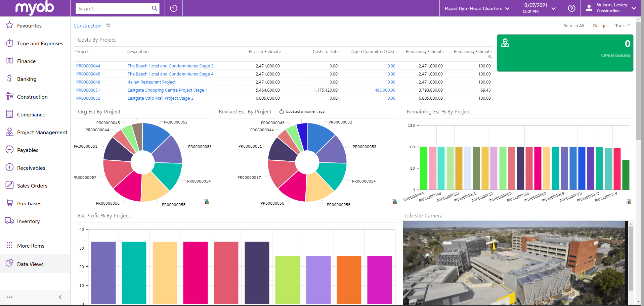Screen dimensions: 644x306
Task: Click the Data Views pie icon
Action: pyautogui.click(x=9, y=263)
